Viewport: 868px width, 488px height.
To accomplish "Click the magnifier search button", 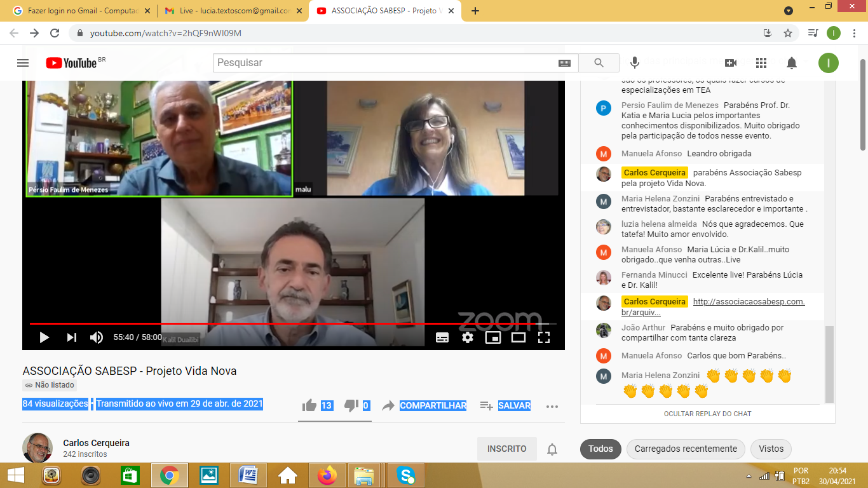I will click(x=599, y=63).
